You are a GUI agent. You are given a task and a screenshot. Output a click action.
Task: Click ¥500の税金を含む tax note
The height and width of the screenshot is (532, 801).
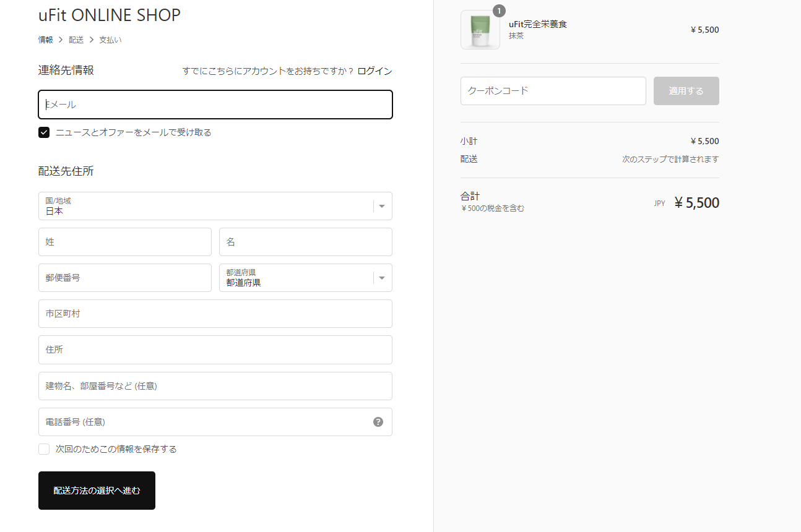493,208
